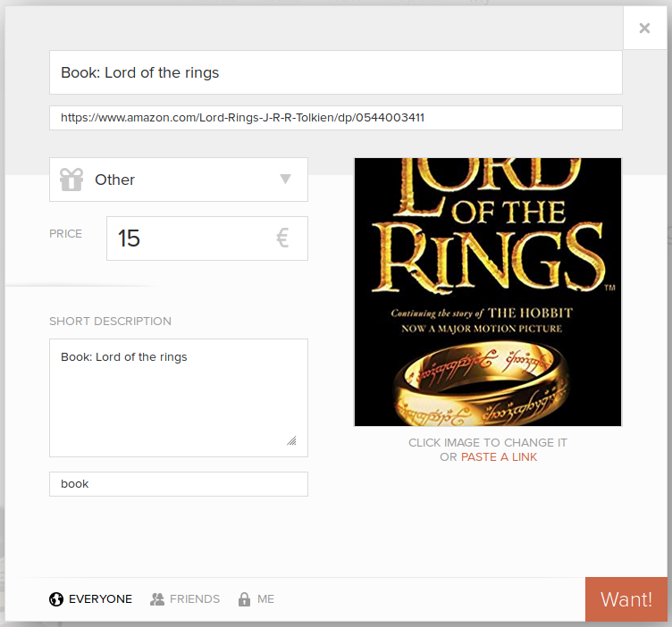The width and height of the screenshot is (672, 627).
Task: Close the dialog with the X icon
Action: 644,29
